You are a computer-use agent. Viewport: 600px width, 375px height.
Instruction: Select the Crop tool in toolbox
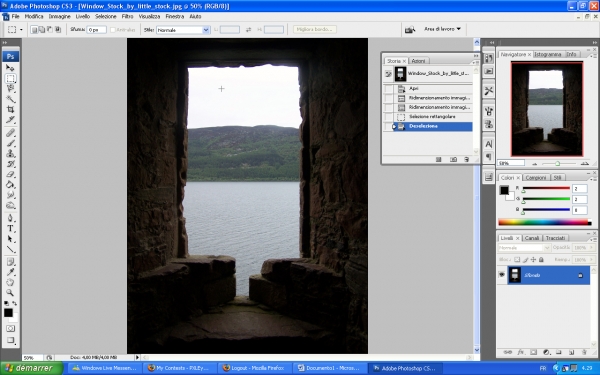click(x=10, y=109)
